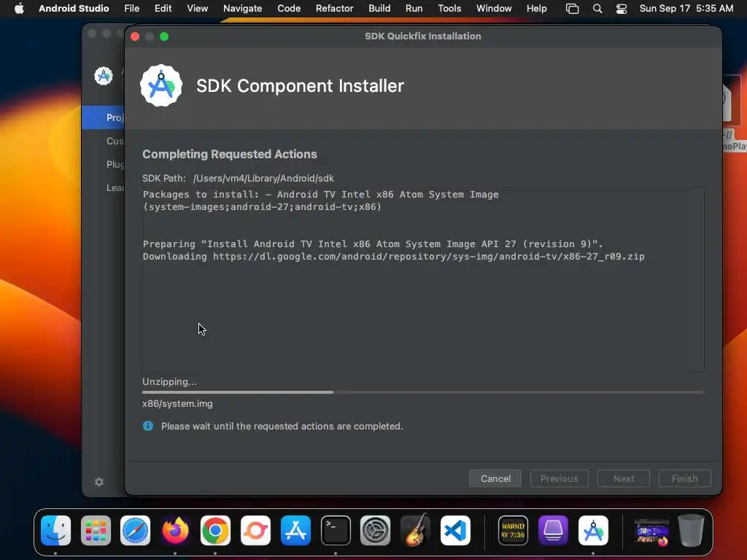The image size is (747, 560).
Task: Open the settings gear in the welcome window
Action: (x=99, y=482)
